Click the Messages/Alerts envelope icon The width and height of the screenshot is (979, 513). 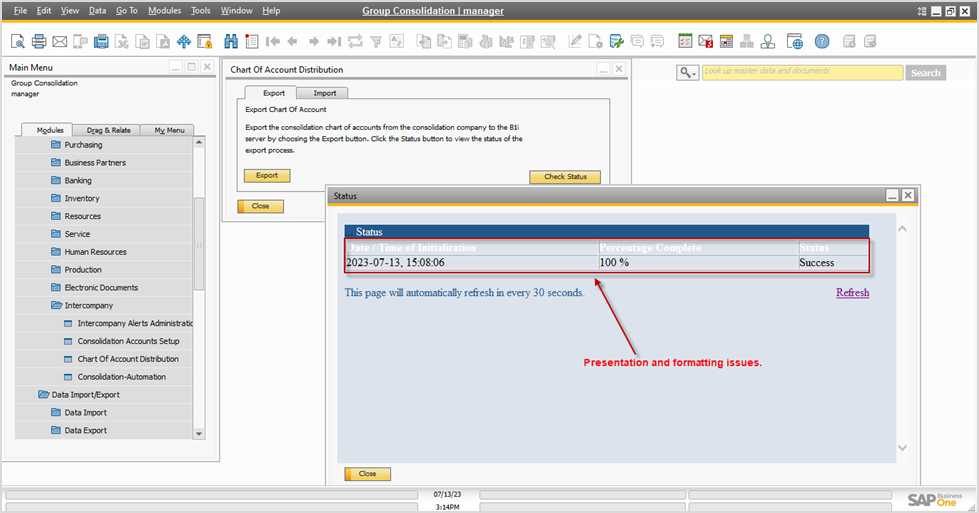pyautogui.click(x=705, y=42)
